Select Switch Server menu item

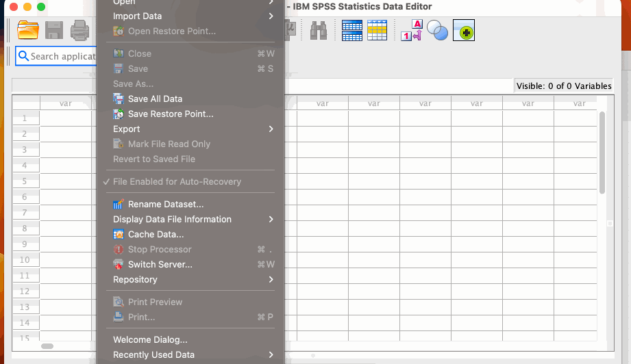160,265
